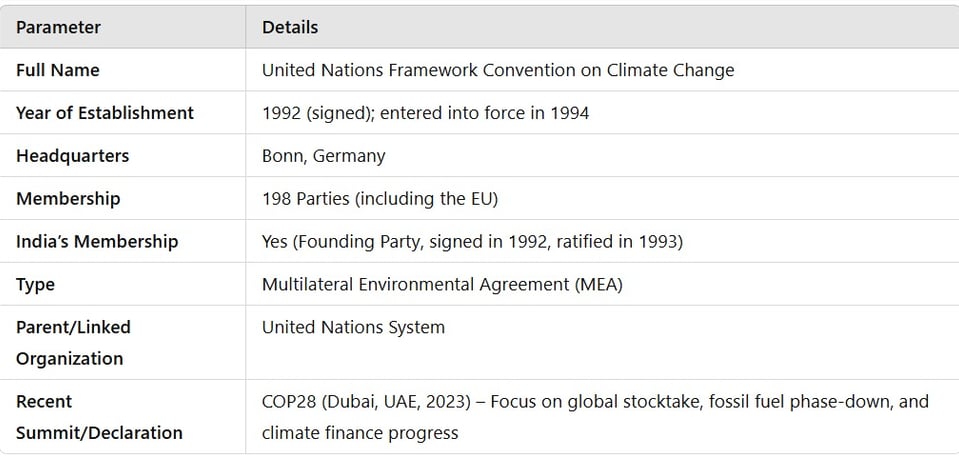The width and height of the screenshot is (959, 458).
Task: Click Multilateral Environmental Agreement text
Action: point(442,284)
